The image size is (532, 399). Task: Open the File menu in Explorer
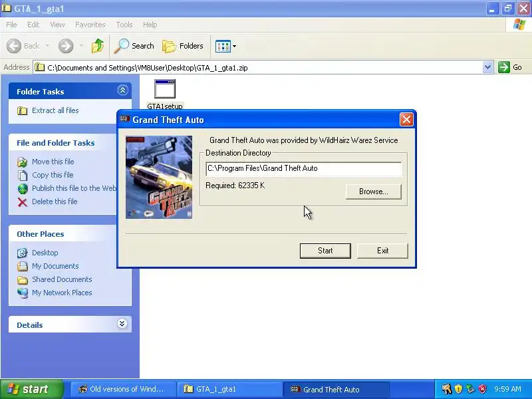click(11, 25)
